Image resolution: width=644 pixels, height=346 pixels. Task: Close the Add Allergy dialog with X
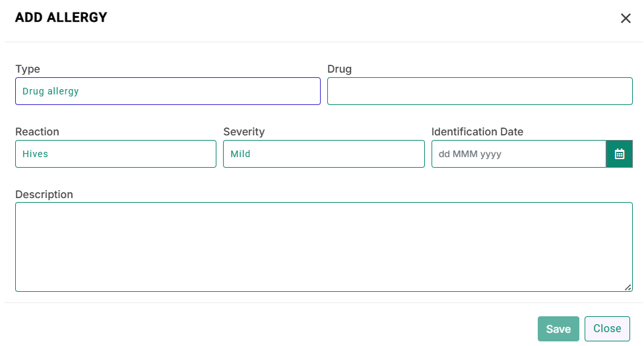pyautogui.click(x=626, y=18)
